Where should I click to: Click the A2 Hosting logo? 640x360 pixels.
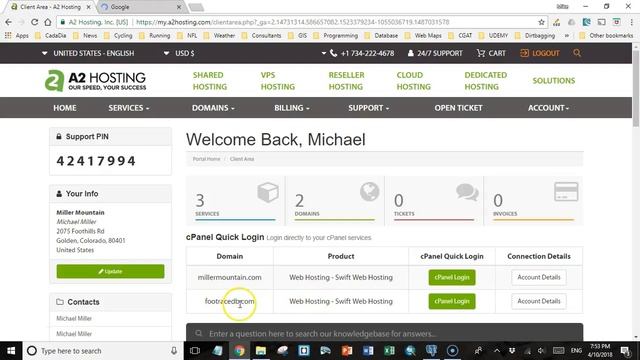point(96,80)
